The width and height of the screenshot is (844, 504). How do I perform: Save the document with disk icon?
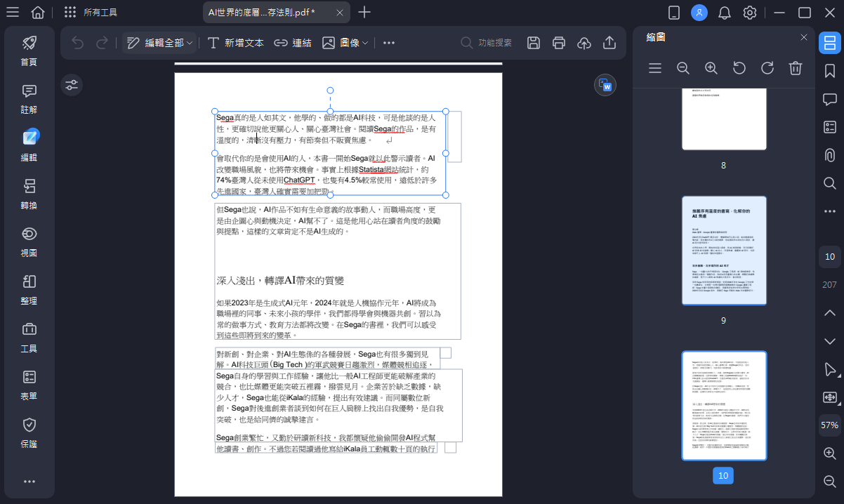pos(534,43)
